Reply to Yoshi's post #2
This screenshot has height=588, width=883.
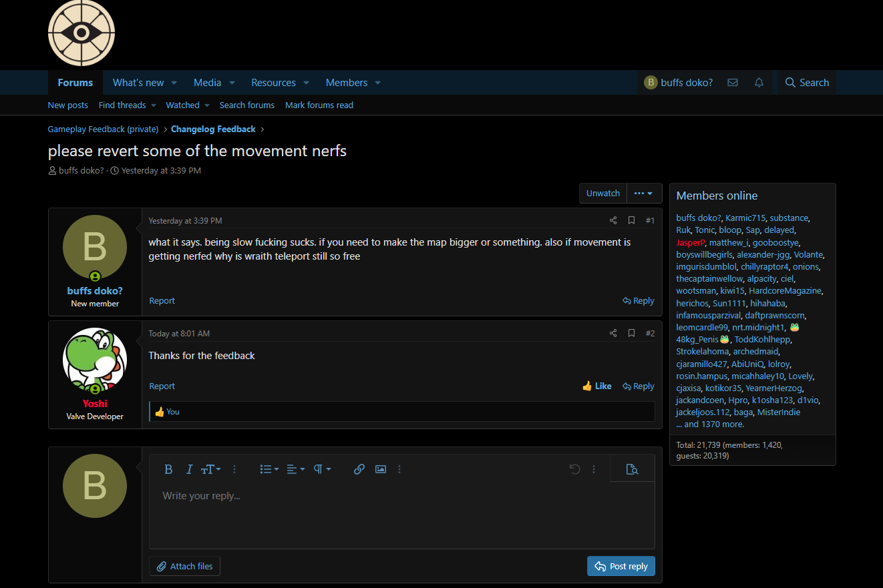coord(639,386)
